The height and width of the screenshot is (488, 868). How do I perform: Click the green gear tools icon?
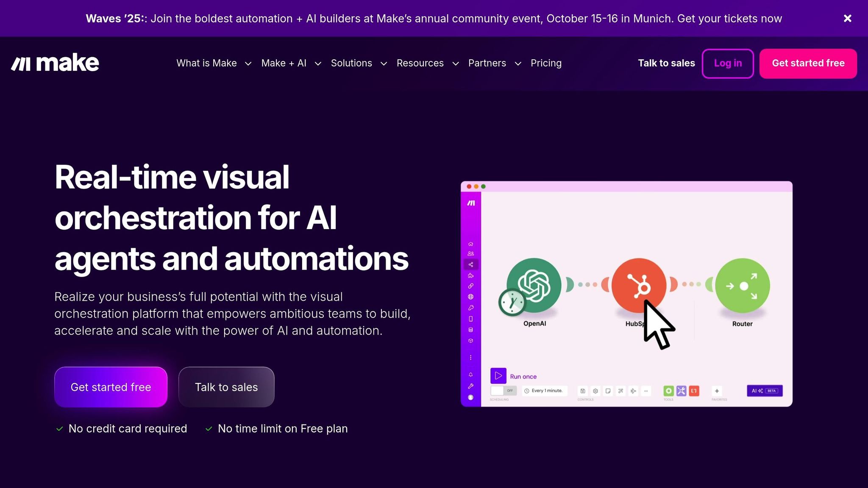pyautogui.click(x=668, y=391)
